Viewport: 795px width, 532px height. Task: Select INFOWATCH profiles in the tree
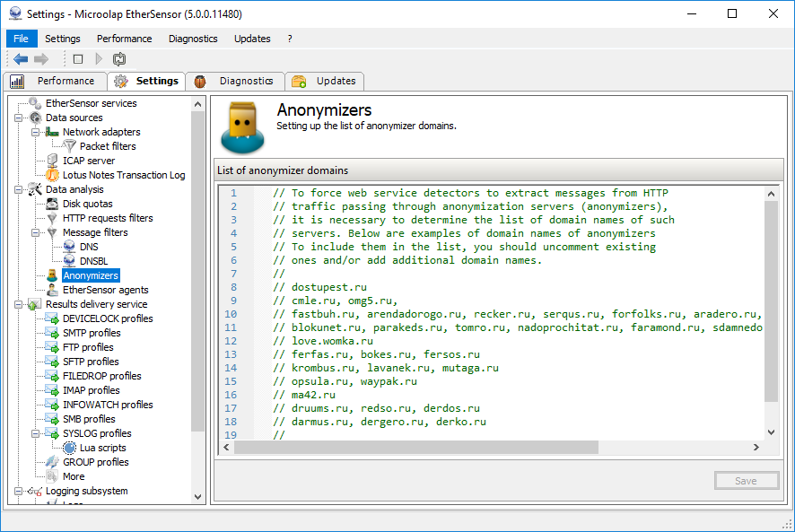pyautogui.click(x=108, y=405)
